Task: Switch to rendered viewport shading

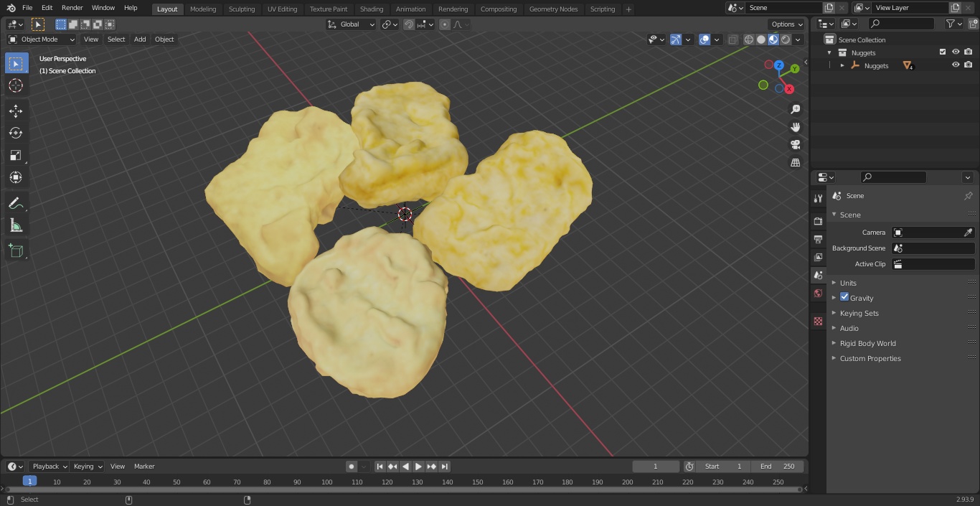Action: pyautogui.click(x=786, y=39)
